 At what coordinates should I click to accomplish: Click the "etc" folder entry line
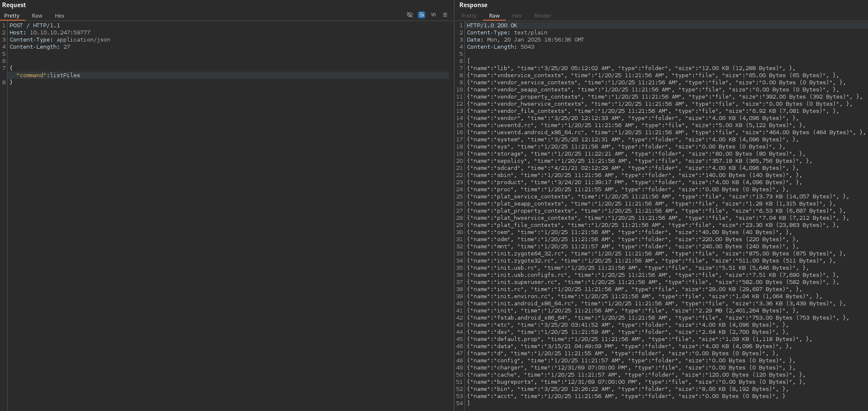click(628, 325)
